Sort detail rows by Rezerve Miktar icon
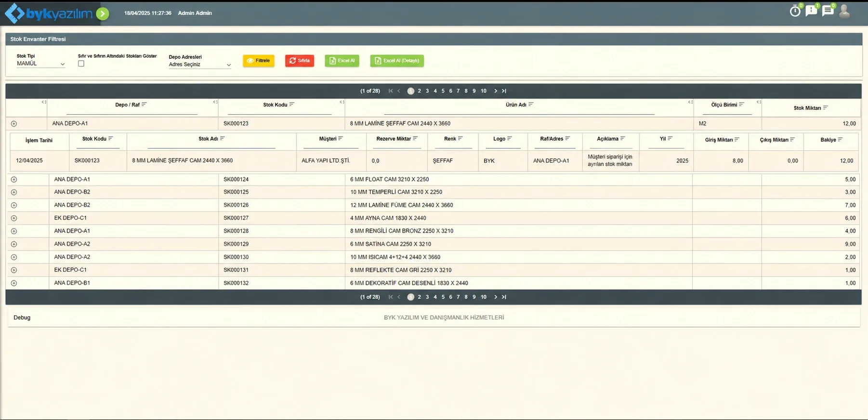868x420 pixels. pyautogui.click(x=415, y=138)
